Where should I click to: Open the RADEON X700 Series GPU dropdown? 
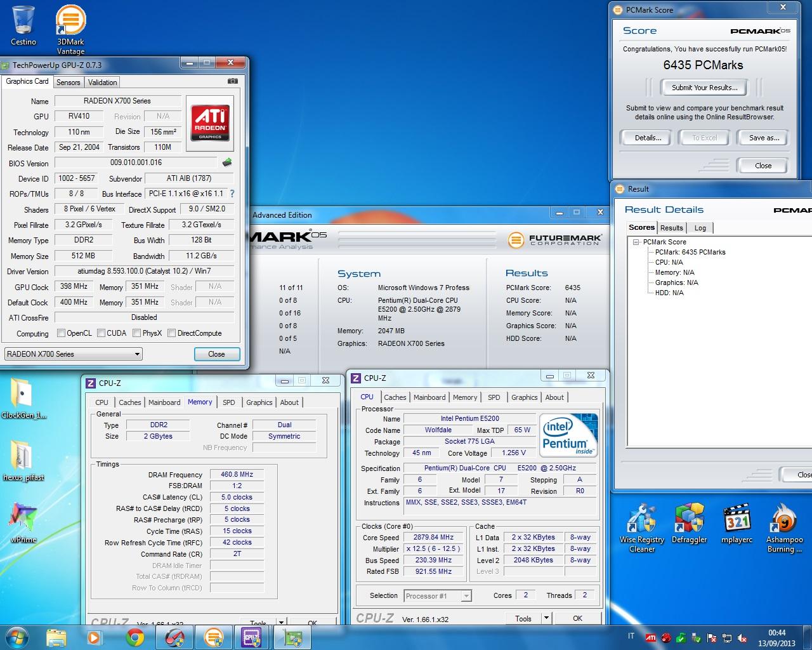[x=73, y=354]
